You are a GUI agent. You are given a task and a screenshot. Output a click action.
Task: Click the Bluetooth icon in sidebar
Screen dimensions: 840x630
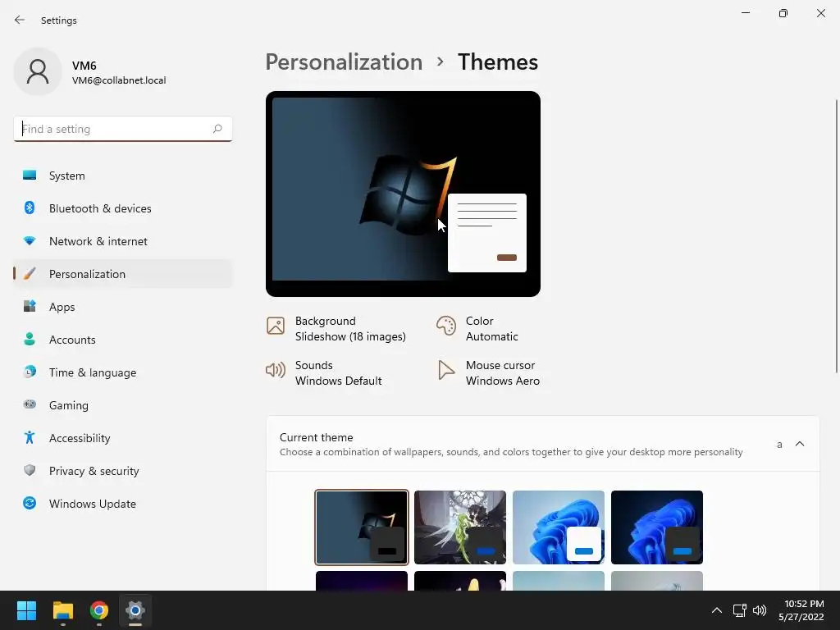(30, 208)
